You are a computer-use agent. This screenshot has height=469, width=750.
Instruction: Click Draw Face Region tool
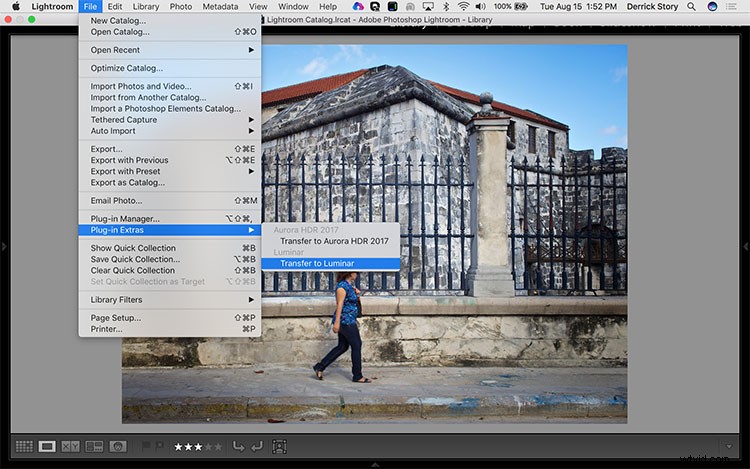(279, 447)
